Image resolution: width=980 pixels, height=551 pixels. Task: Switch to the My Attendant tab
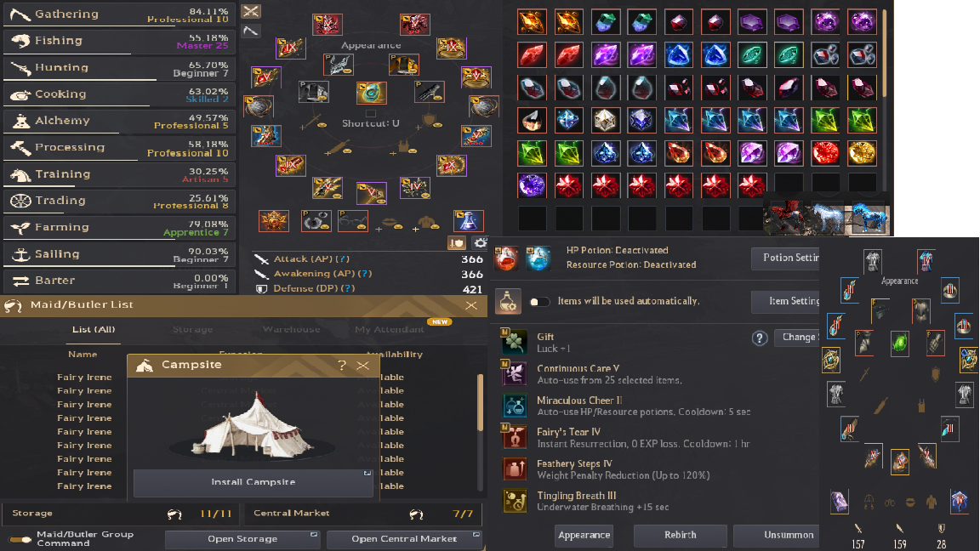pyautogui.click(x=390, y=329)
